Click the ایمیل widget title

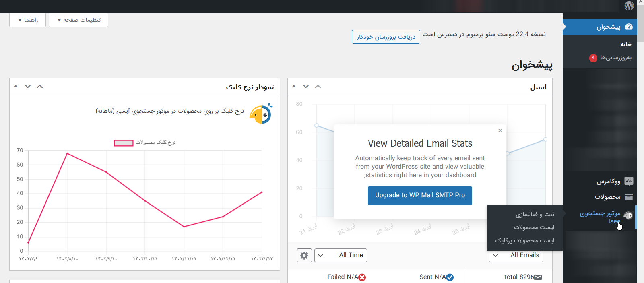click(x=538, y=87)
